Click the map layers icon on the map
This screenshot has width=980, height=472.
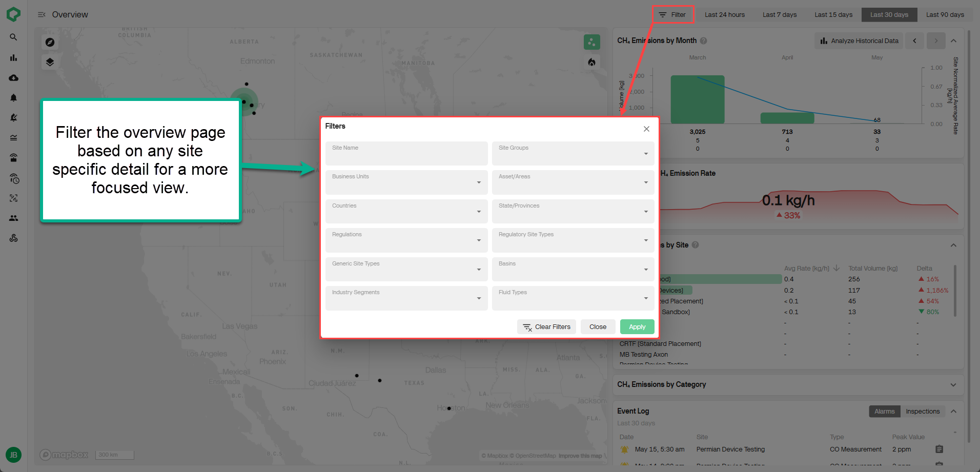tap(50, 61)
